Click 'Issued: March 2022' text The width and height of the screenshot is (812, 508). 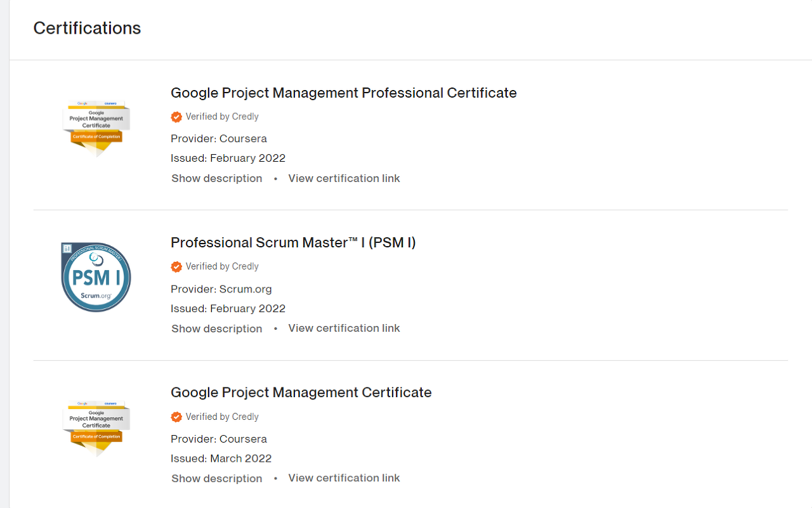coord(221,459)
